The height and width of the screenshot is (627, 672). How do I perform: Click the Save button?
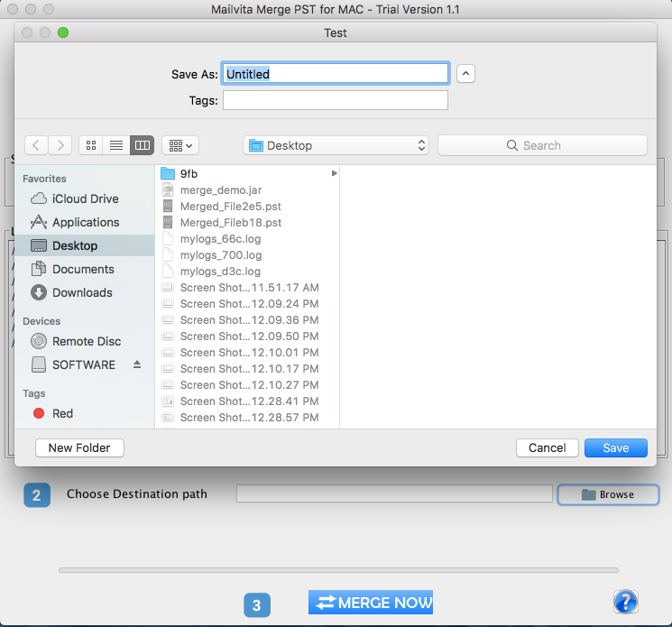click(616, 447)
